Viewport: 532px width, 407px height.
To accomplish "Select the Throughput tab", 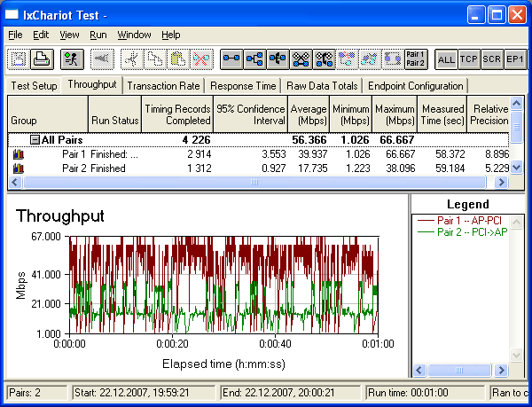I will click(92, 84).
